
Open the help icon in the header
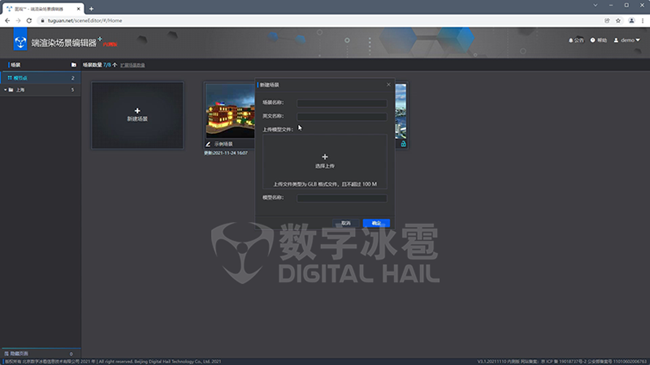pyautogui.click(x=593, y=40)
